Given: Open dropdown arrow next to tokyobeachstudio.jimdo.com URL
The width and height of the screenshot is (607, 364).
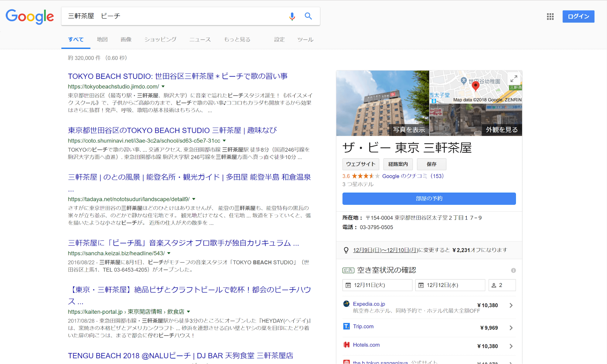Looking at the screenshot, I should [163, 86].
